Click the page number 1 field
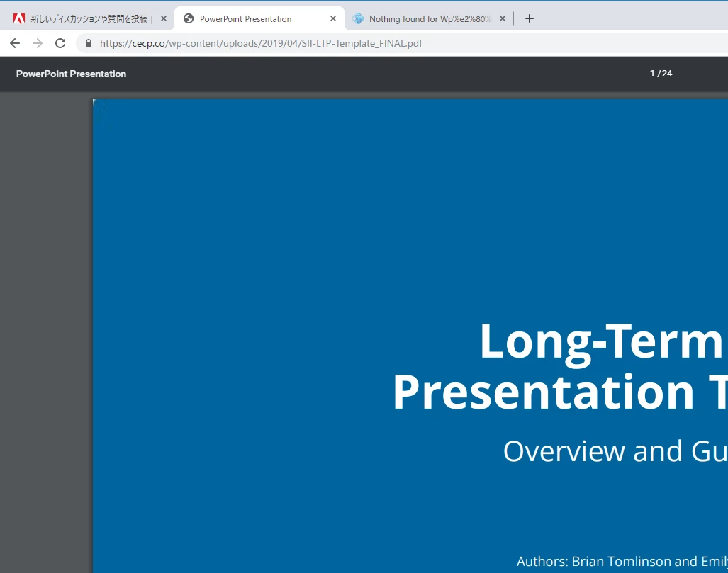 click(652, 73)
